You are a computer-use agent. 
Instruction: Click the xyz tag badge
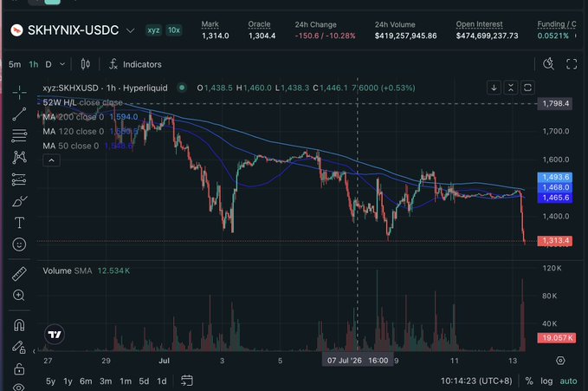click(153, 30)
